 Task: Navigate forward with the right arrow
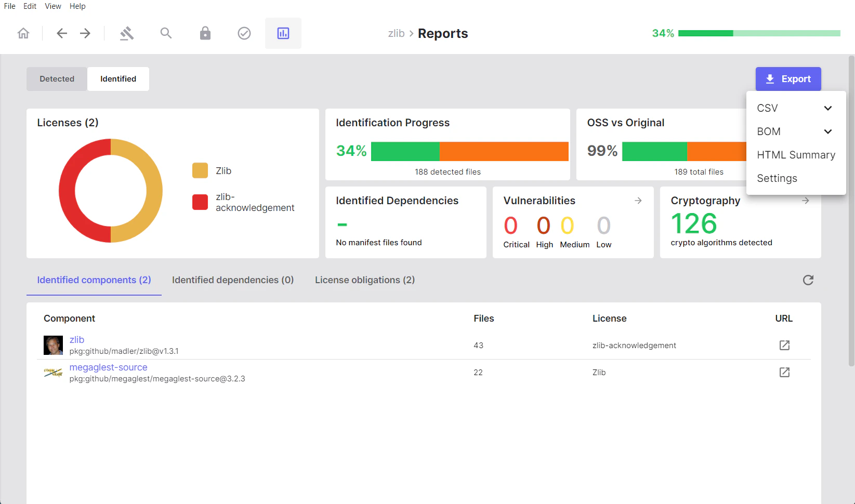pyautogui.click(x=85, y=33)
